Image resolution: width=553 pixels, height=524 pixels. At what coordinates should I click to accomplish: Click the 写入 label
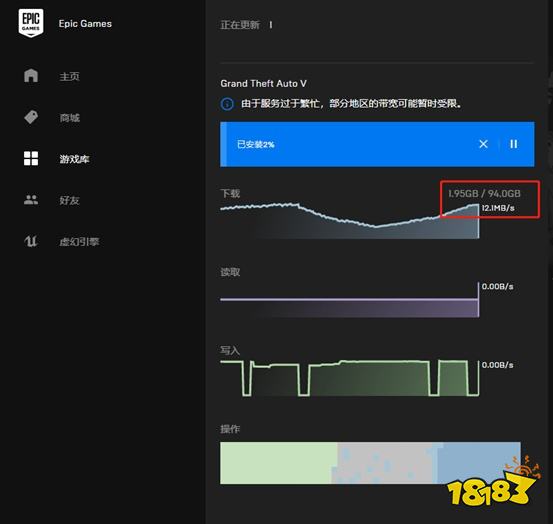[x=230, y=350]
